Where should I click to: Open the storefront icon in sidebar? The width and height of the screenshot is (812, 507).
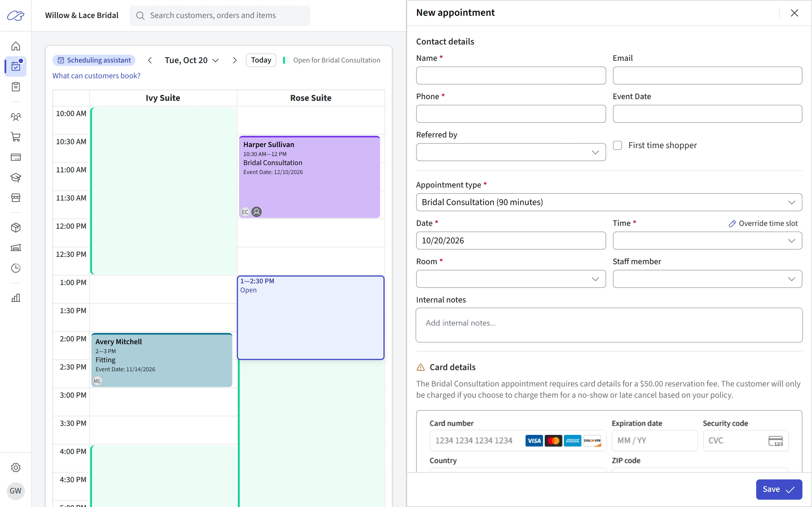click(16, 197)
